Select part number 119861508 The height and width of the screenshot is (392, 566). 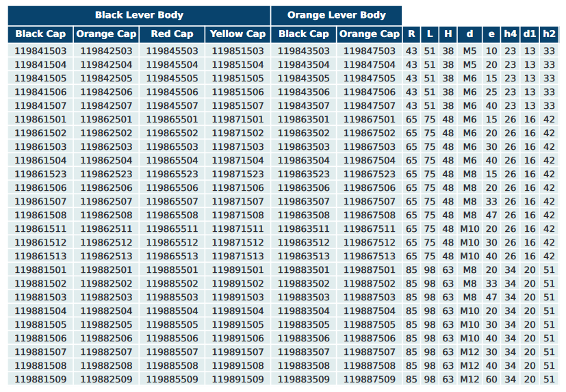point(40,215)
